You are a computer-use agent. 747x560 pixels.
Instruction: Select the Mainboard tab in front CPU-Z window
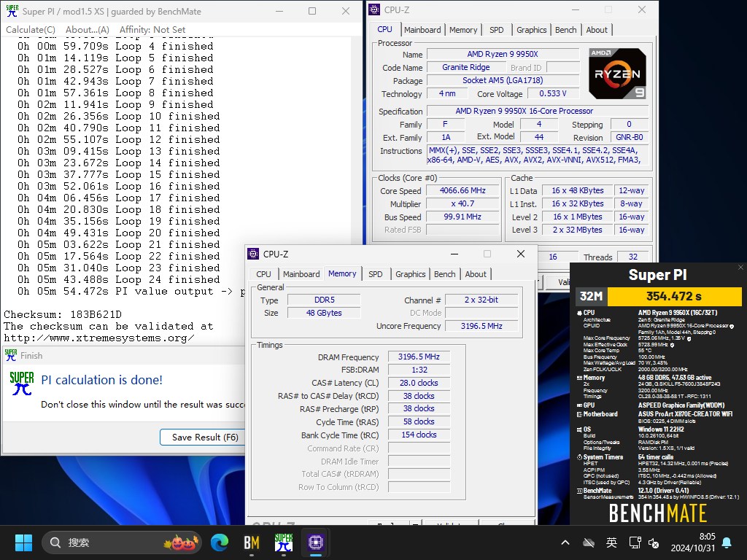coord(301,274)
